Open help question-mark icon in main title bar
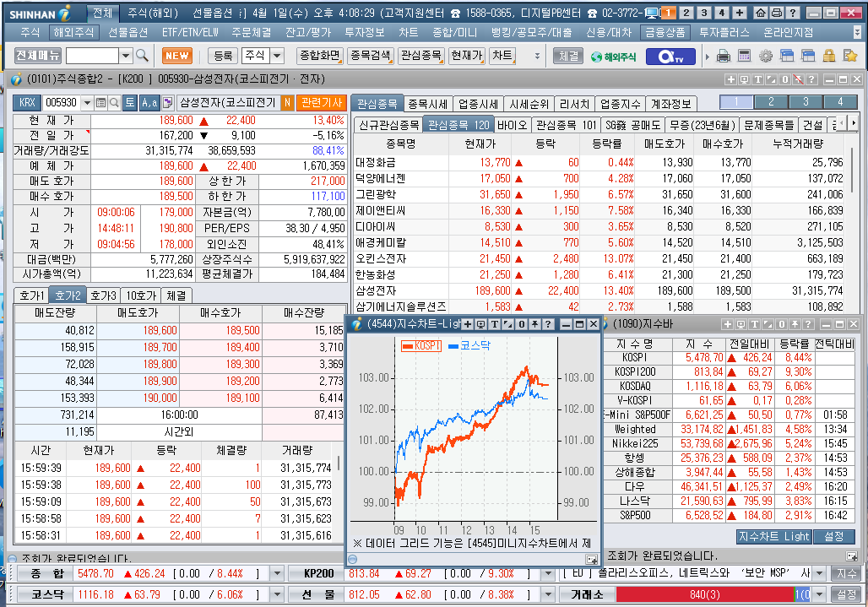This screenshot has height=607, width=868. 792,13
